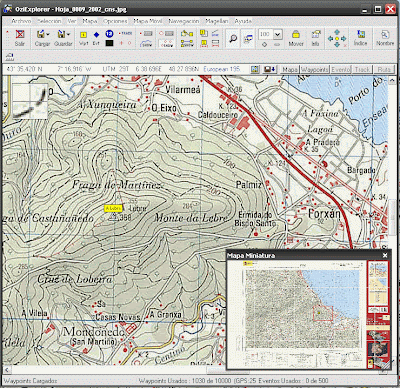Screen dimensions: 400x388
Task: Open the Opciones menu
Action: [x=115, y=21]
